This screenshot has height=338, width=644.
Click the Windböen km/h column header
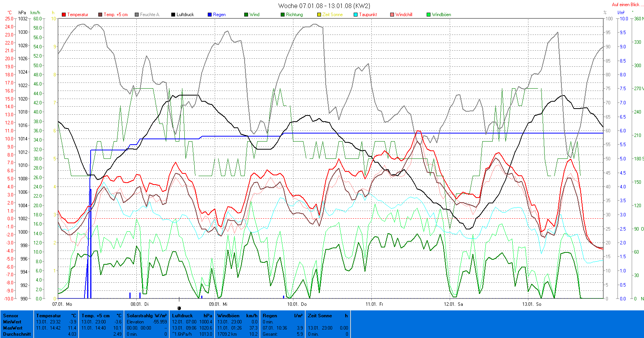pos(237,316)
